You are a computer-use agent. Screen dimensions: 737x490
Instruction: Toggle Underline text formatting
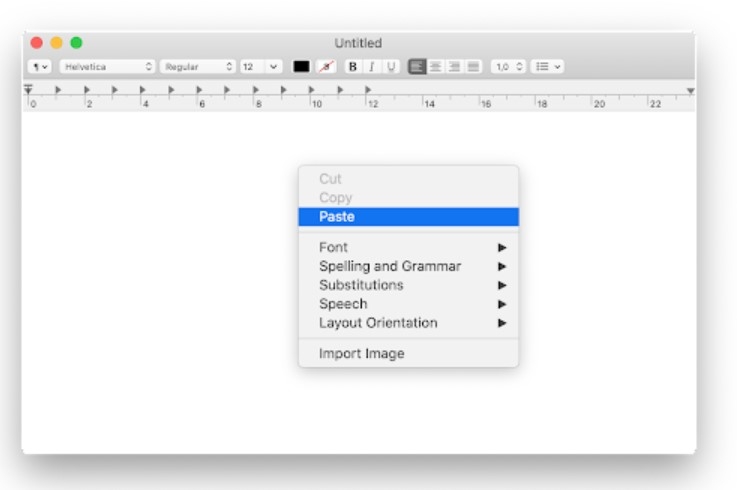391,67
